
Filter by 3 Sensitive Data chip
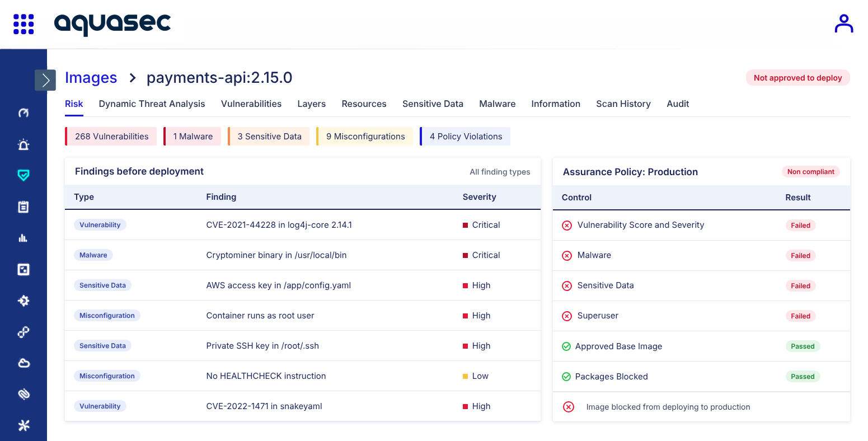(x=269, y=137)
